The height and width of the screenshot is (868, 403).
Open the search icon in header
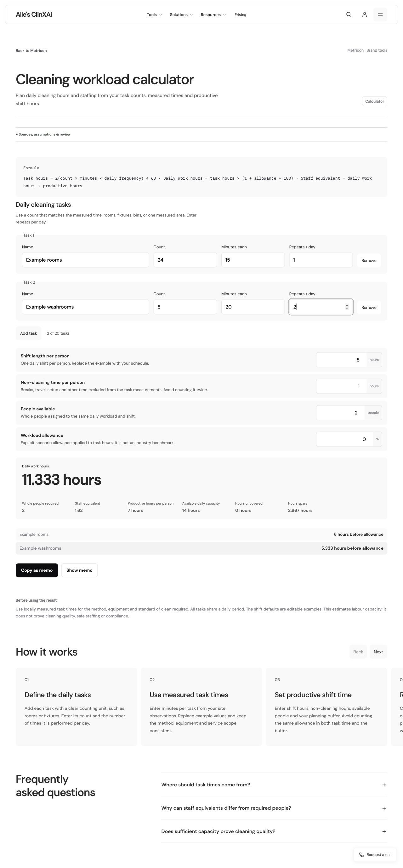click(349, 14)
